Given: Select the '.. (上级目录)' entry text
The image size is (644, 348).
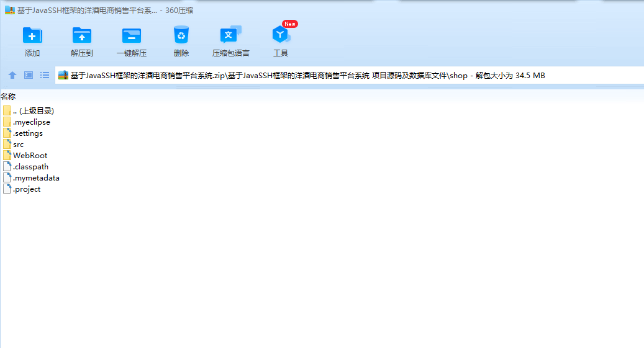Looking at the screenshot, I should [x=34, y=111].
